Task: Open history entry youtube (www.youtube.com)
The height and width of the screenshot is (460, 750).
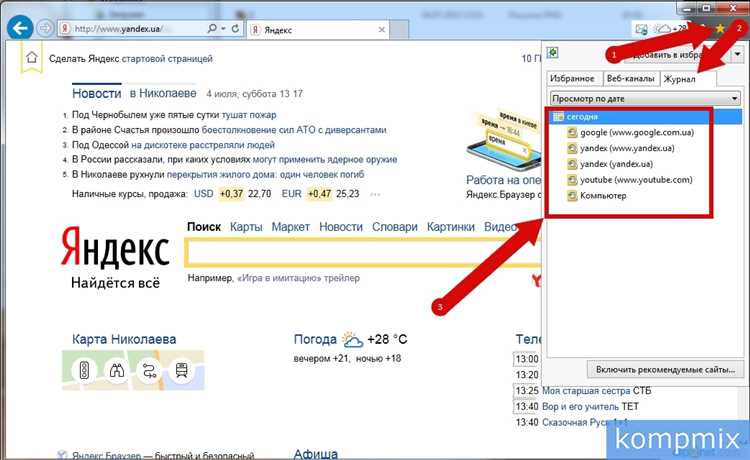Action: pos(636,180)
